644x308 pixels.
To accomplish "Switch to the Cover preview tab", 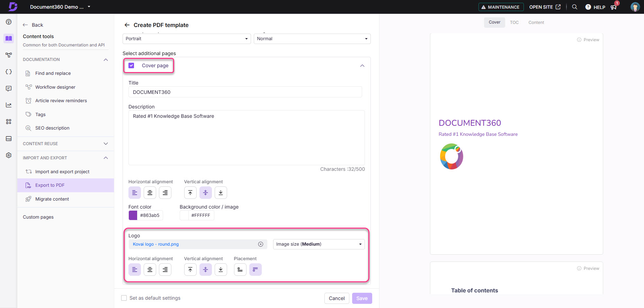I will click(494, 22).
